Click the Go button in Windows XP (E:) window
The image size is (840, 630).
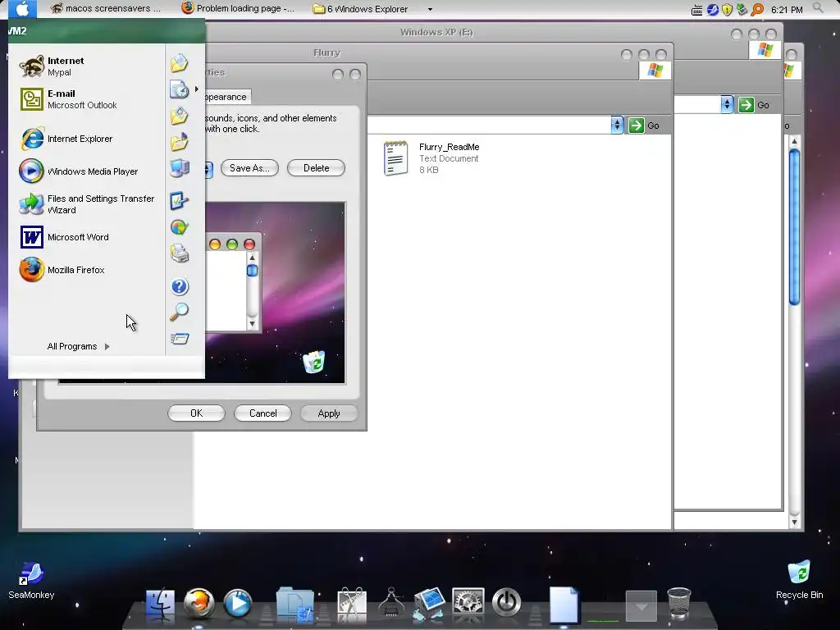(x=755, y=105)
